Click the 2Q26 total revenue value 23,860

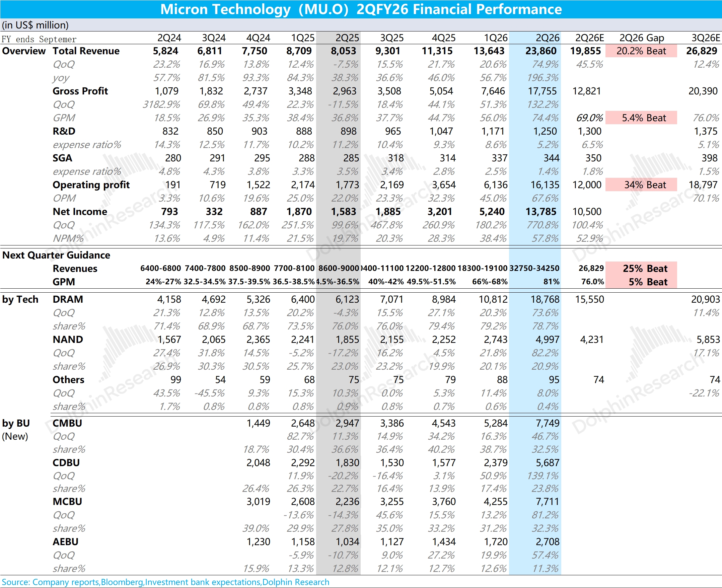[540, 51]
